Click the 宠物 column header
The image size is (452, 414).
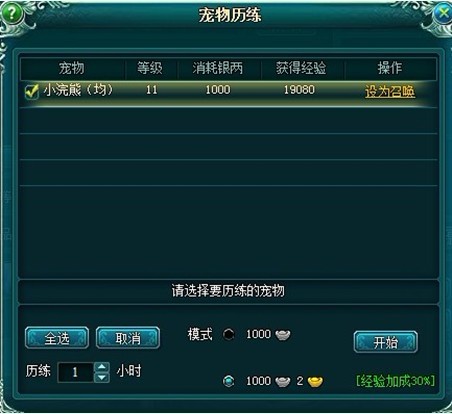tap(71, 68)
